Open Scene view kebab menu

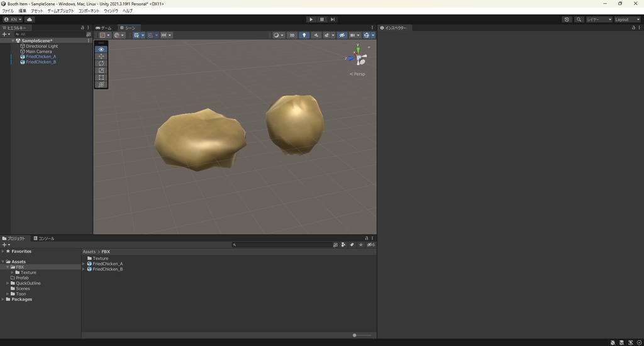point(372,28)
